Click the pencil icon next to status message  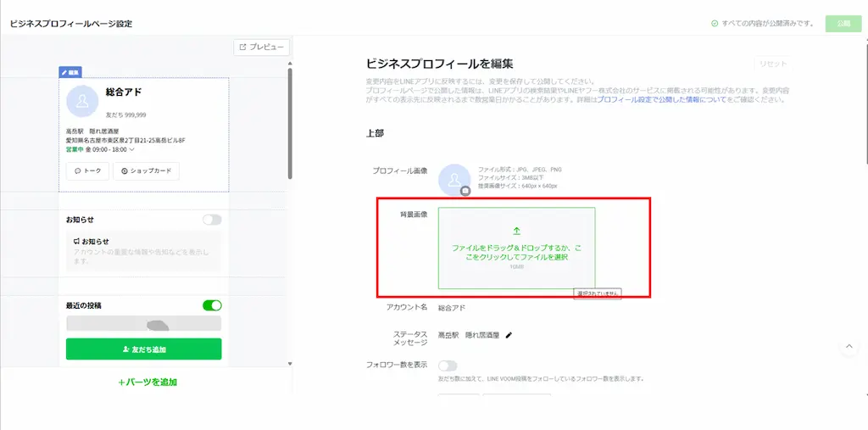509,336
